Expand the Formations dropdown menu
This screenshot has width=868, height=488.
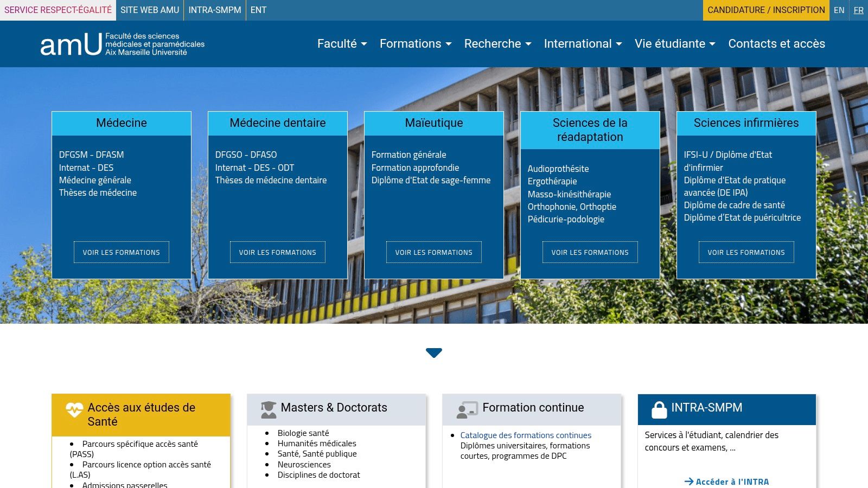coord(416,44)
